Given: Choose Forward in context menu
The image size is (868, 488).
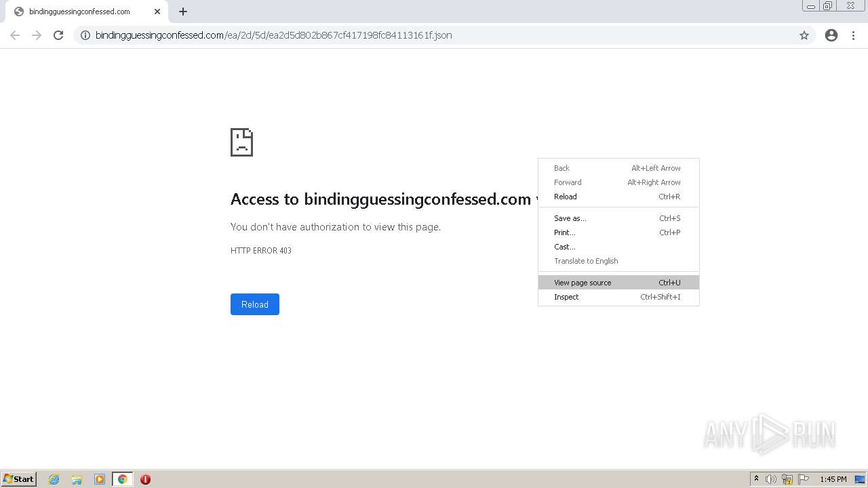Looking at the screenshot, I should click(618, 182).
